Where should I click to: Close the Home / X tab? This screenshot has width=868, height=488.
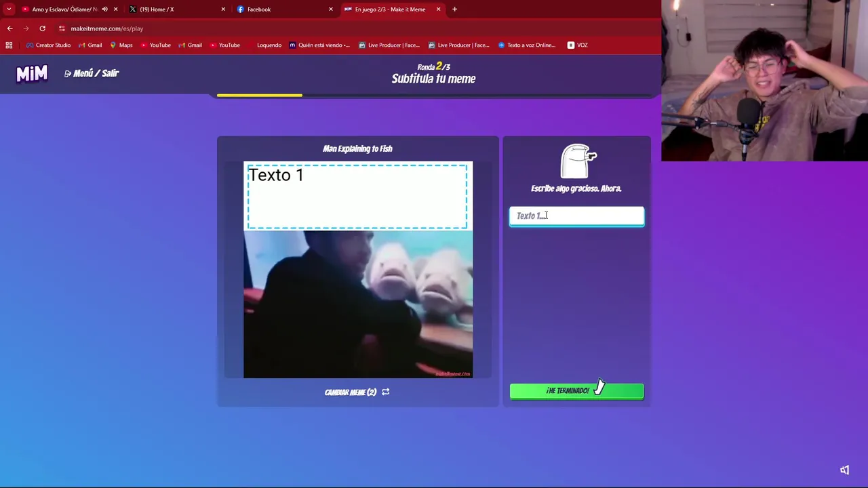(x=223, y=9)
